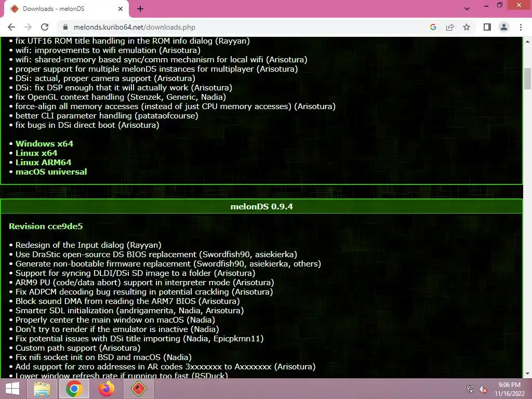The image size is (532, 399).
Task: Go back to the previous page
Action: (x=11, y=27)
